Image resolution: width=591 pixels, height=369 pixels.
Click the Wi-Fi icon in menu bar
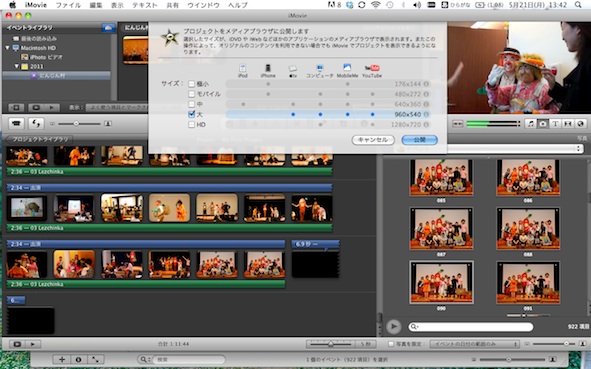click(375, 5)
